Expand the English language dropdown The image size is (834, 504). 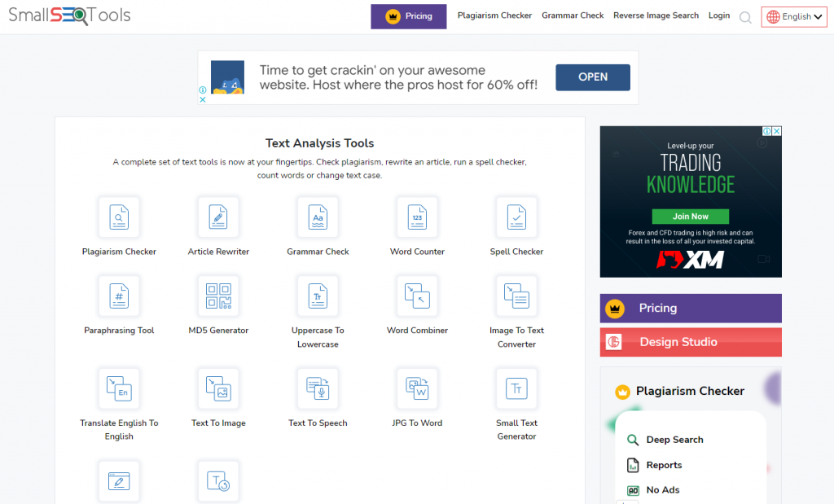[794, 16]
